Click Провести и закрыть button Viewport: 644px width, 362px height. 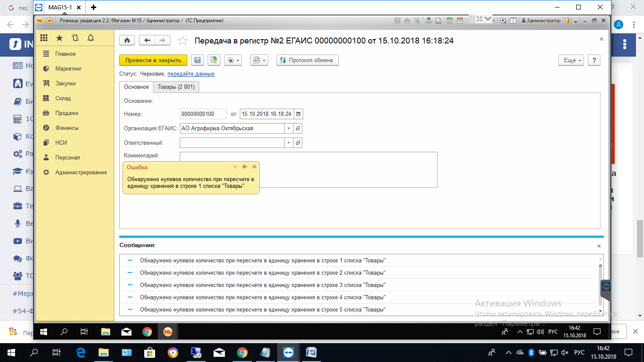pyautogui.click(x=153, y=60)
